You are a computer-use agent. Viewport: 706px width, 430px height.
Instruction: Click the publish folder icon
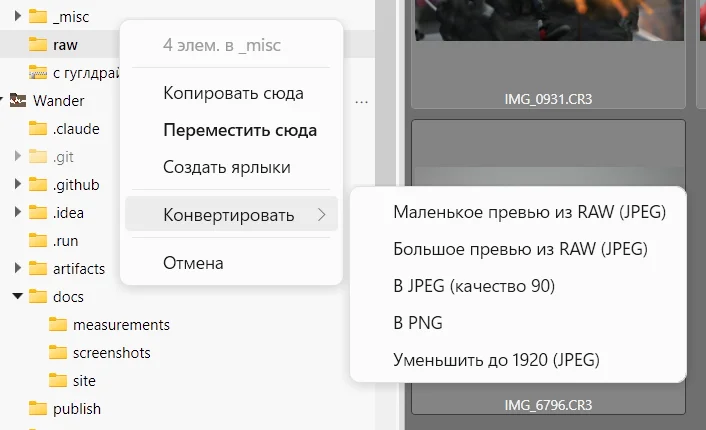pyautogui.click(x=38, y=408)
